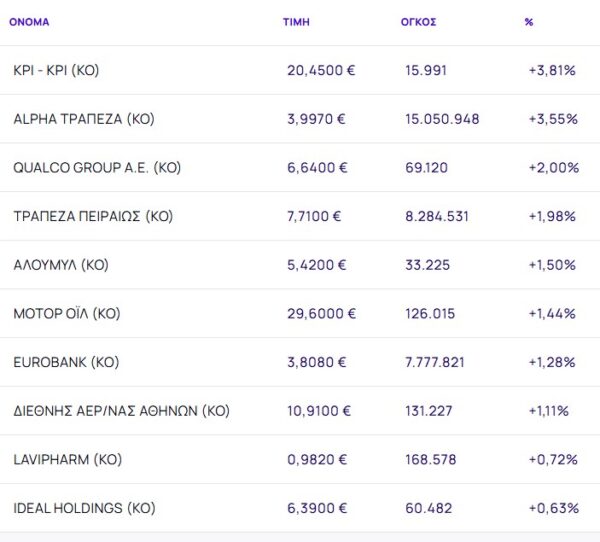The width and height of the screenshot is (600, 542).
Task: Open ΤΡΑΠΕΖΑ ΠΕΙΡΑΙΩΣ (ΚΟ) details
Action: 93,216
